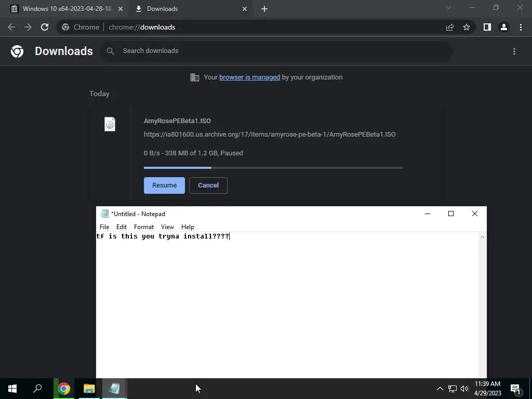Open Notepad's Format menu
The width and height of the screenshot is (532, 399).
(143, 227)
